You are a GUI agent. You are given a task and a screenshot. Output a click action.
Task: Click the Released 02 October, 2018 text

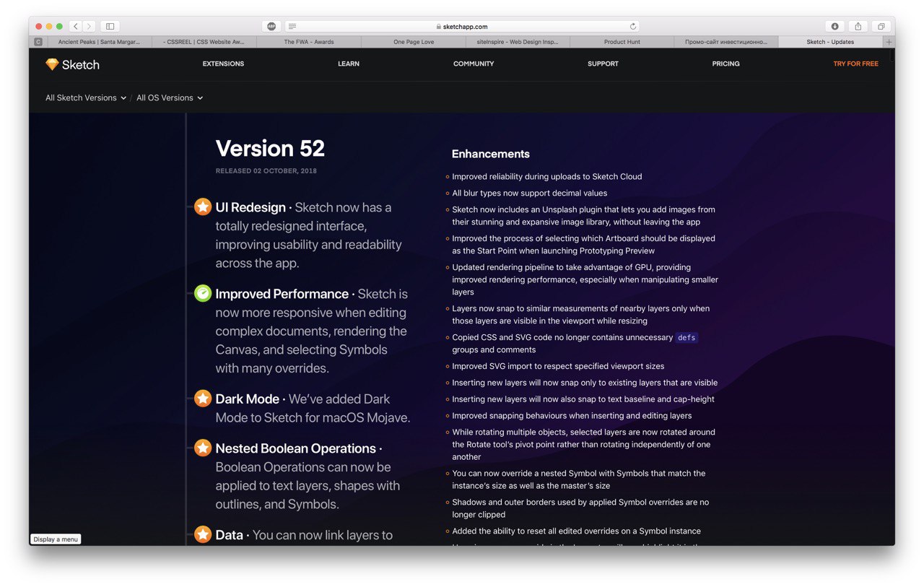[266, 171]
